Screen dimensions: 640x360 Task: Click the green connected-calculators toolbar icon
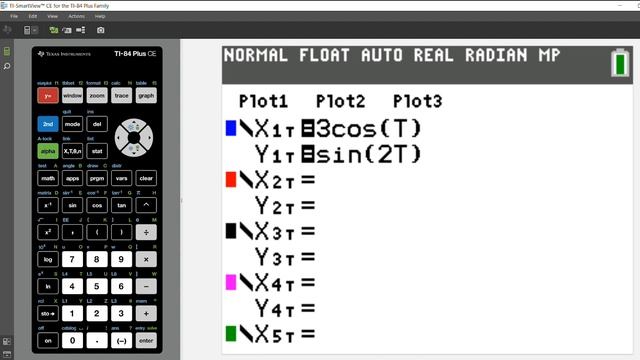pos(53,30)
